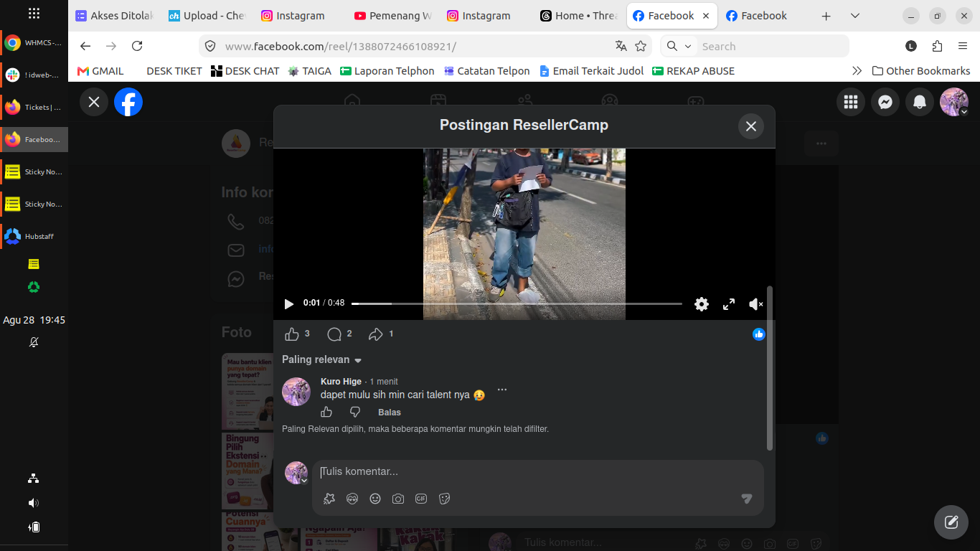This screenshot has height=551, width=980.
Task: Translate this page icon
Action: 621,46
